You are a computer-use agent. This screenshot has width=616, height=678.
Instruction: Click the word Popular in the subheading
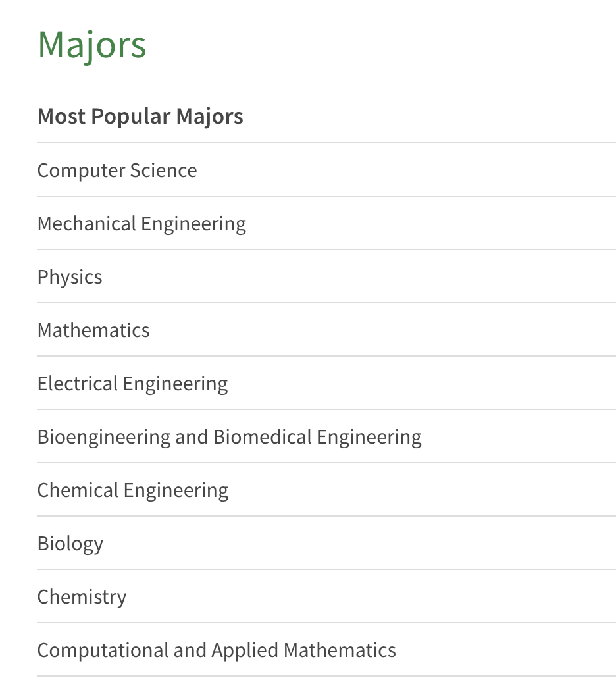point(130,117)
